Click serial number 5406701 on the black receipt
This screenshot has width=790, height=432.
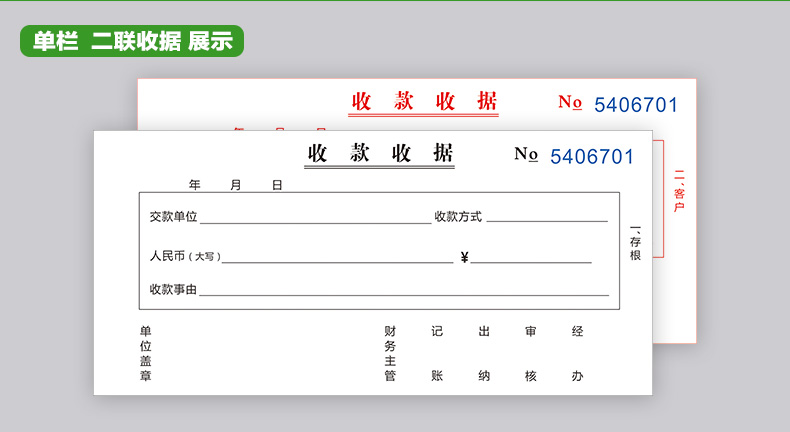point(592,156)
